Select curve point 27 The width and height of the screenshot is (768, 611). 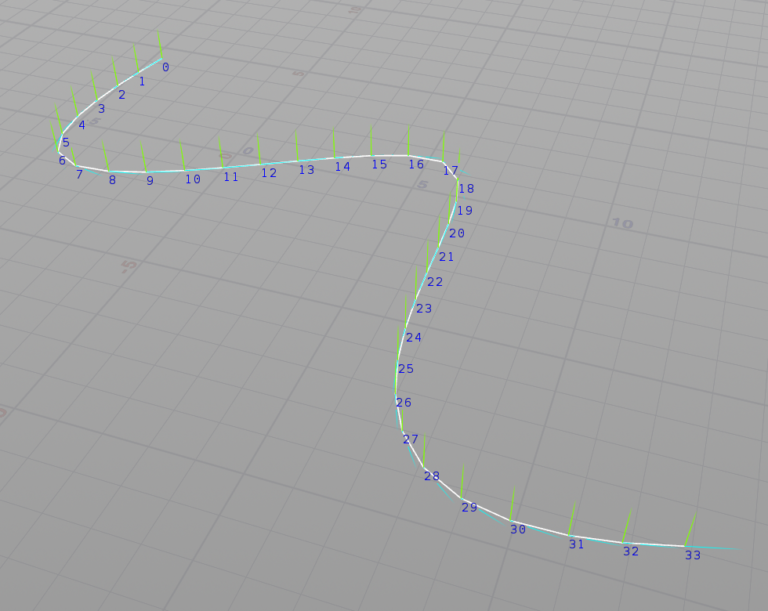tap(403, 432)
